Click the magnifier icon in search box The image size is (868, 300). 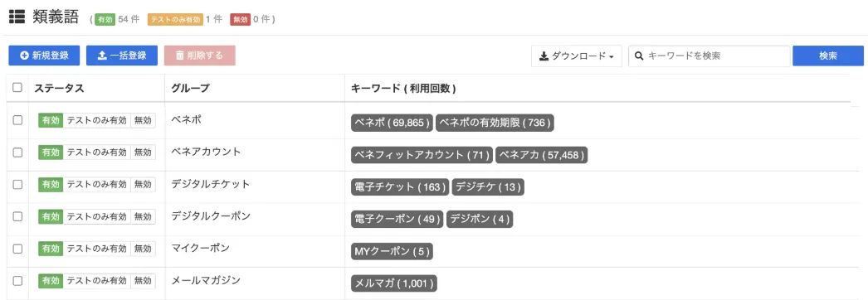click(639, 56)
